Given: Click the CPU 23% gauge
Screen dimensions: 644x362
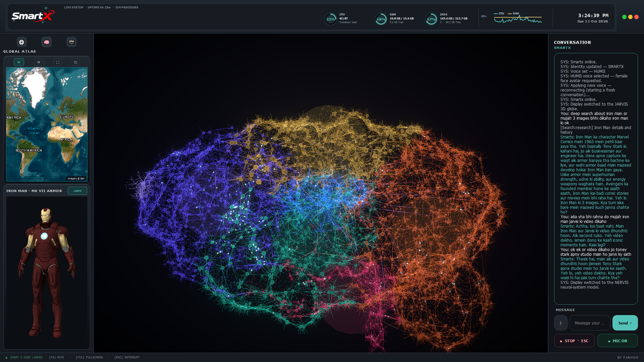Looking at the screenshot, I should coord(331,19).
